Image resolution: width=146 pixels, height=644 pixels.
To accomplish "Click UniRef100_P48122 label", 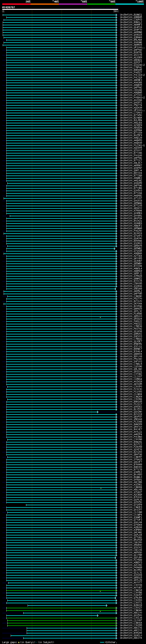I will (131, 321).
